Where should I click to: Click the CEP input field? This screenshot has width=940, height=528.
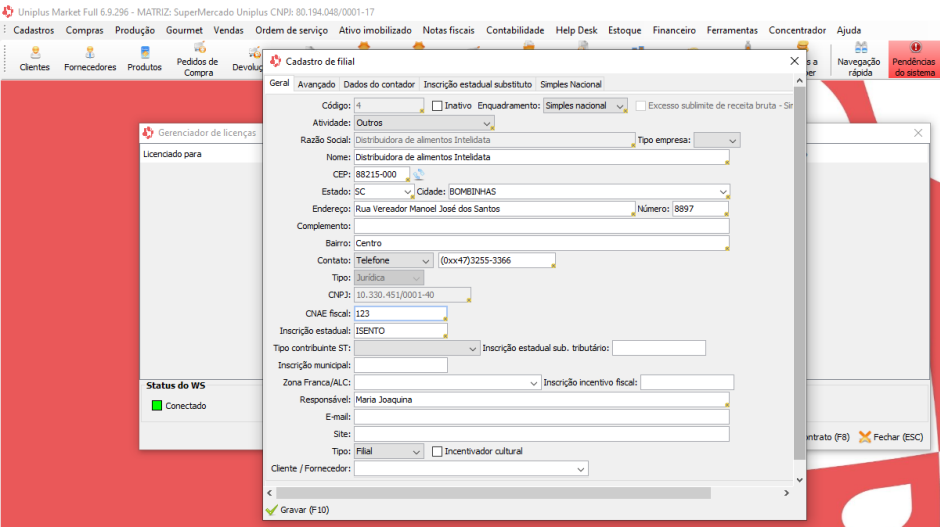point(382,174)
